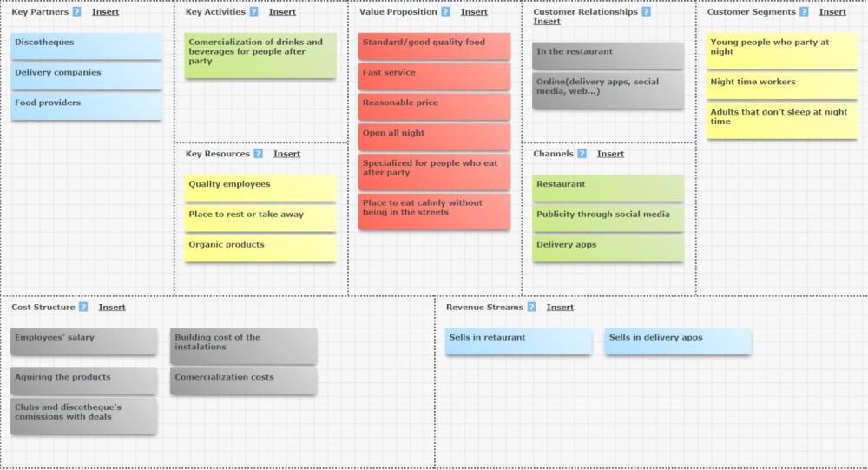Select the 'Sells in delivery apps' note
The image size is (868, 470).
(x=678, y=341)
